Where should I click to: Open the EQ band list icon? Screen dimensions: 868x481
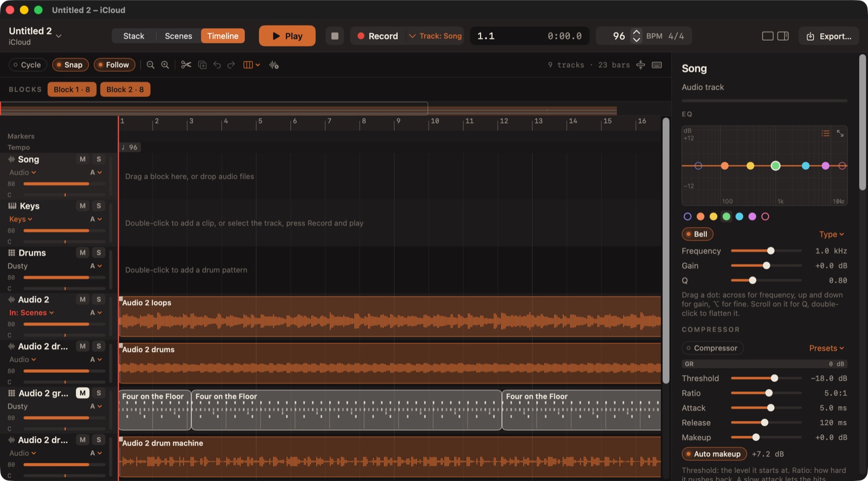tap(825, 133)
